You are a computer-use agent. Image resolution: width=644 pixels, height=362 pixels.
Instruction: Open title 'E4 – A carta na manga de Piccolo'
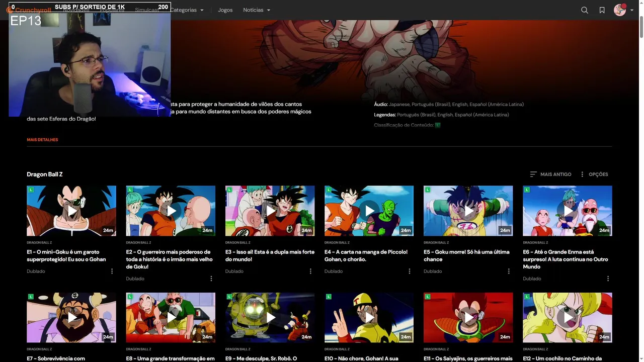click(x=366, y=255)
